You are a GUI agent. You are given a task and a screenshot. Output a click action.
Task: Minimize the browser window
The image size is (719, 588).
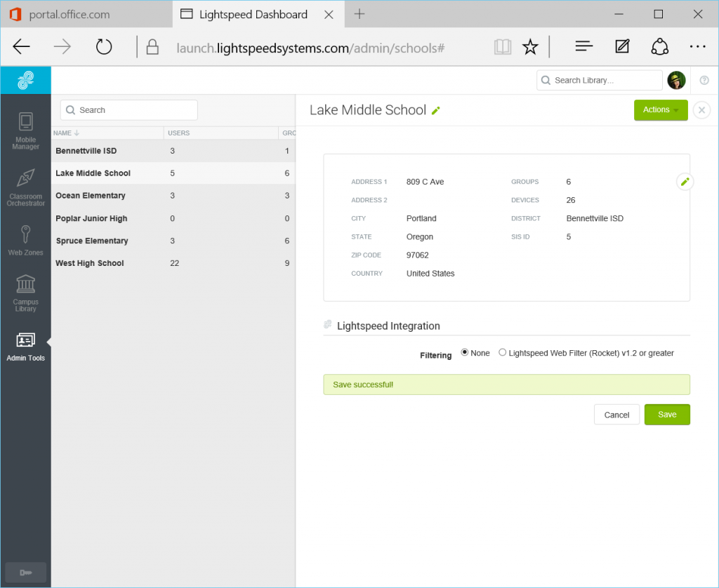coord(619,14)
